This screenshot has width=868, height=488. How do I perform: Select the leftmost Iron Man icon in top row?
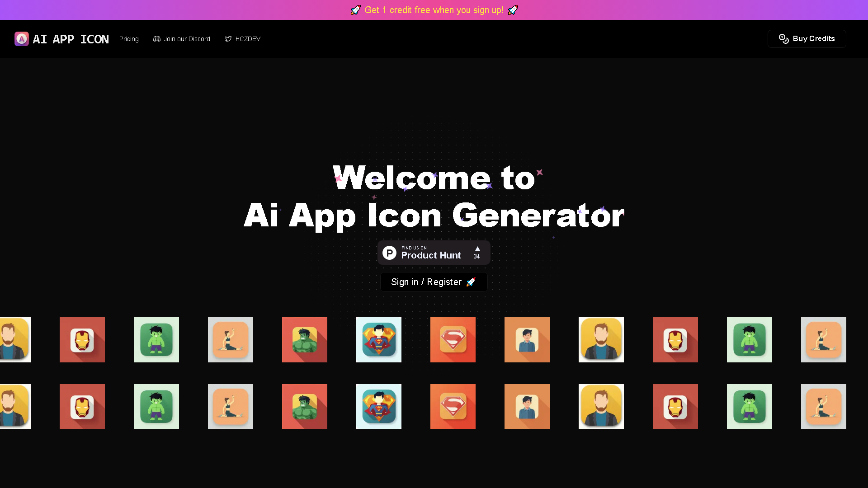[x=82, y=340]
